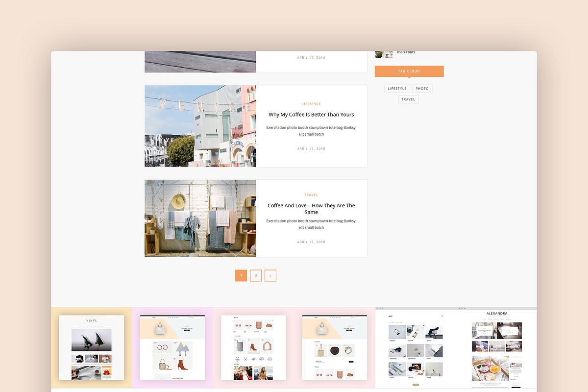
Task: Open the Venice sign post image
Action: [200, 126]
